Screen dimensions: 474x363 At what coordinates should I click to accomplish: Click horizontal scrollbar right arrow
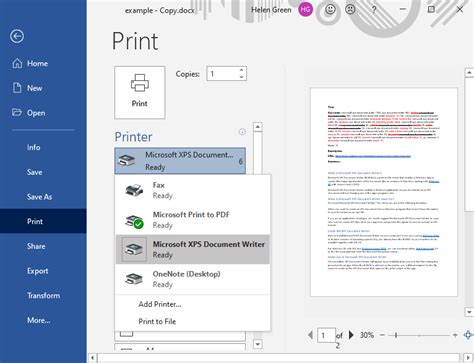coord(468,358)
